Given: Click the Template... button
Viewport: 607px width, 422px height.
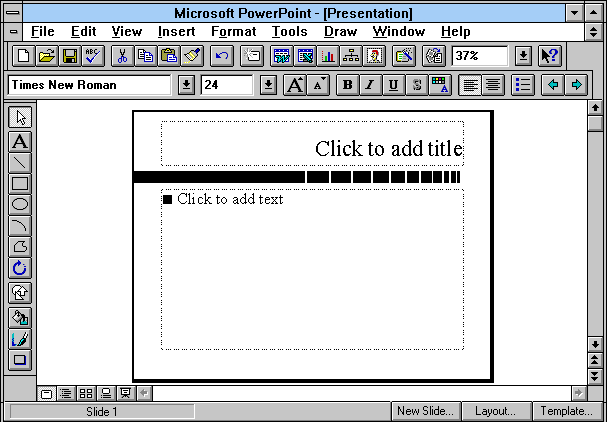Looking at the screenshot, I should pyautogui.click(x=568, y=411).
